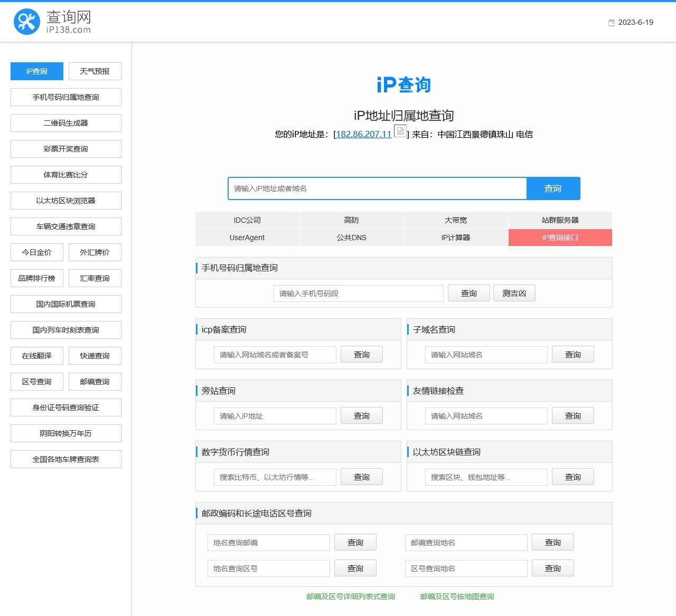Click the red iP查询接口 button
The height and width of the screenshot is (616, 676).
tap(560, 238)
